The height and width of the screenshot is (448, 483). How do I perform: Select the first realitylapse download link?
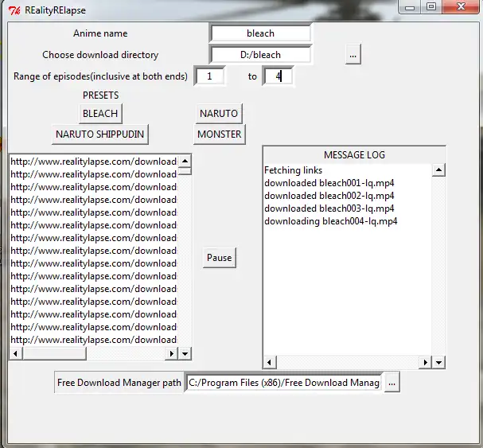[x=93, y=162]
